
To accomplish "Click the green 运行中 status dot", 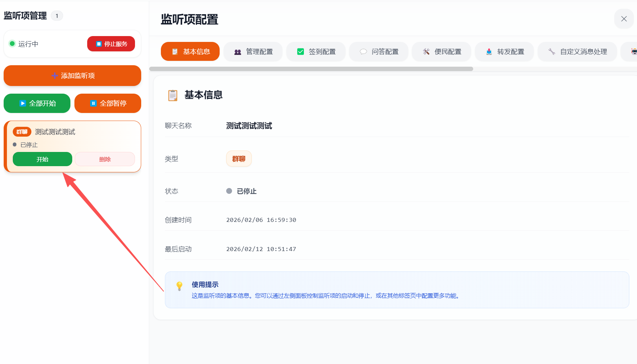I will (12, 44).
